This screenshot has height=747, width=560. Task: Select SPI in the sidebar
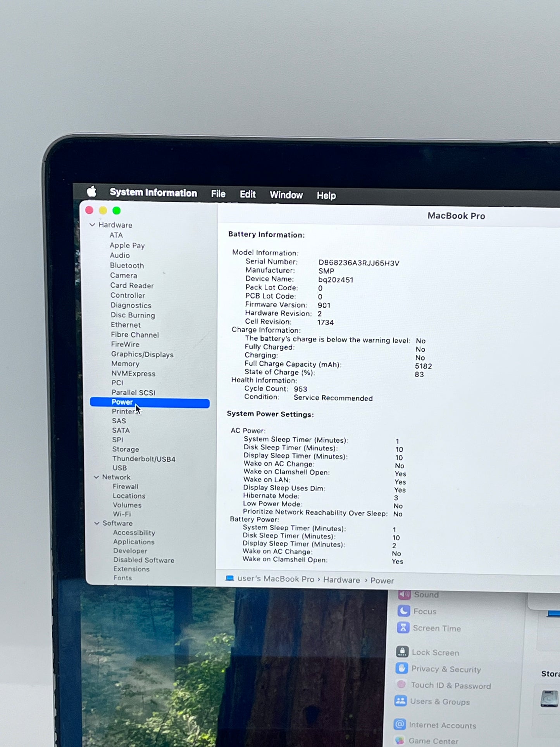point(118,440)
